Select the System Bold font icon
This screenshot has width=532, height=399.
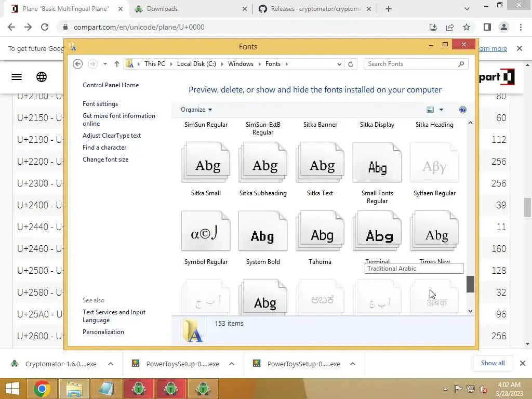tap(263, 231)
